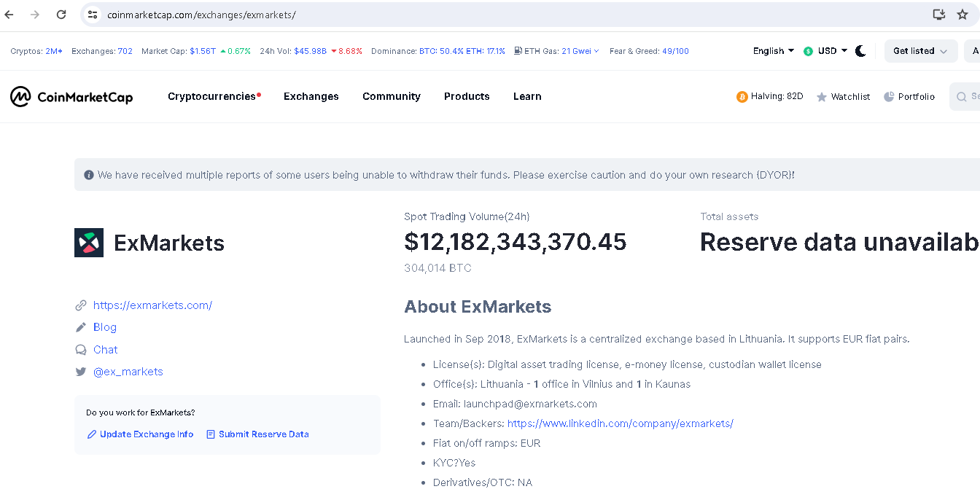Click the launchpad@exmarkets.com email text
This screenshot has width=980, height=489.
point(530,404)
